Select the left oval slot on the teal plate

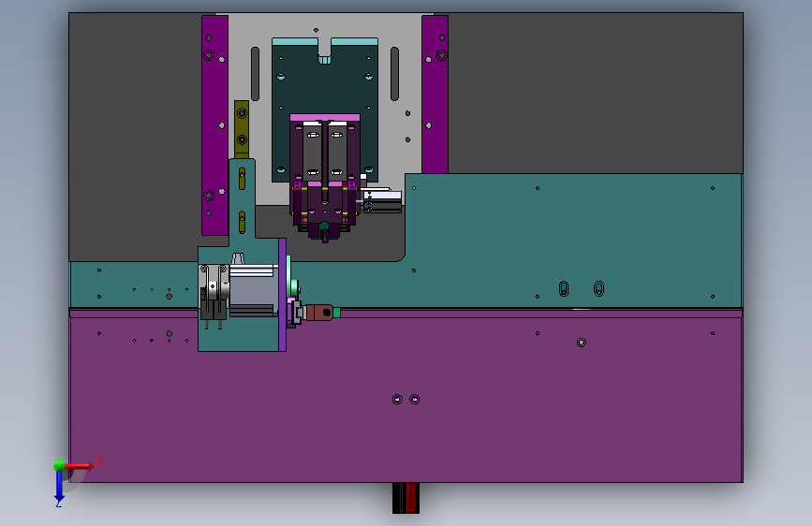pyautogui.click(x=564, y=289)
